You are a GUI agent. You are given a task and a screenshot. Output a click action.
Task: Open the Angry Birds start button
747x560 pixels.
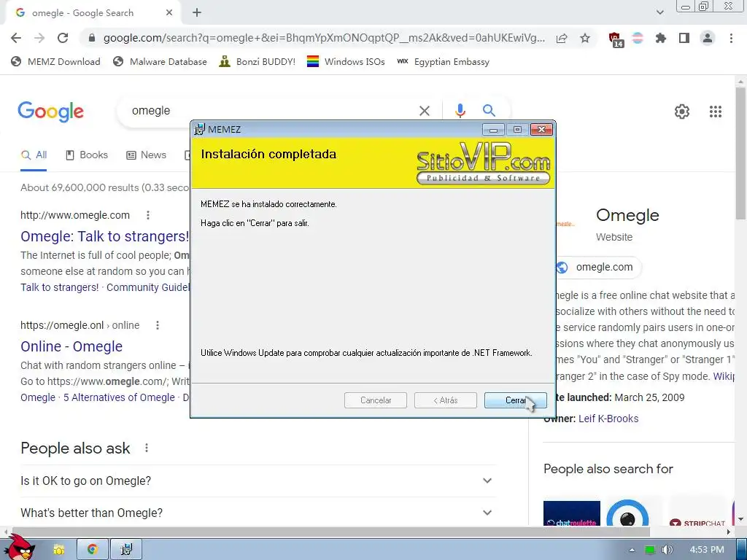pos(18,548)
